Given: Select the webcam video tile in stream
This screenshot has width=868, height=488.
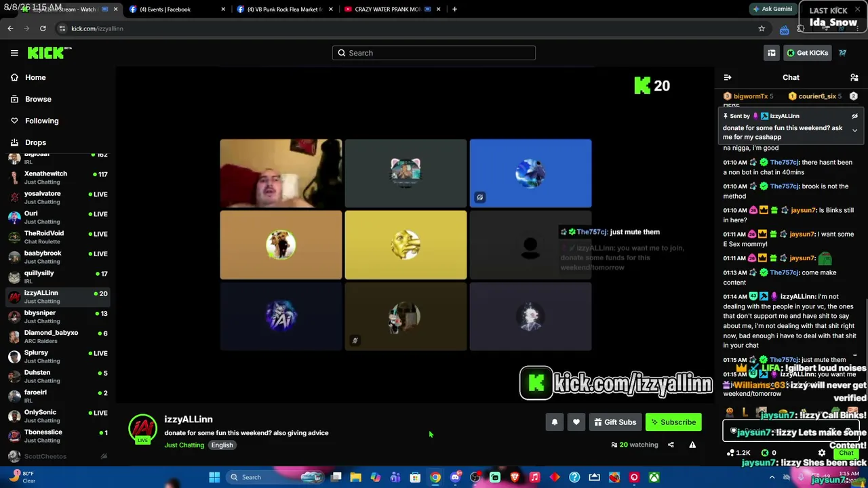Looking at the screenshot, I should click(281, 174).
